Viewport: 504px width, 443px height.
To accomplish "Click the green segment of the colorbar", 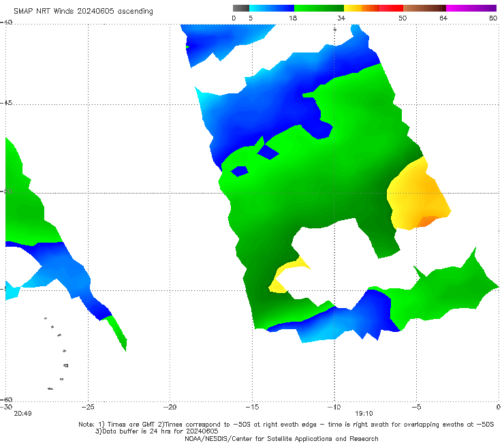I will pos(319,8).
